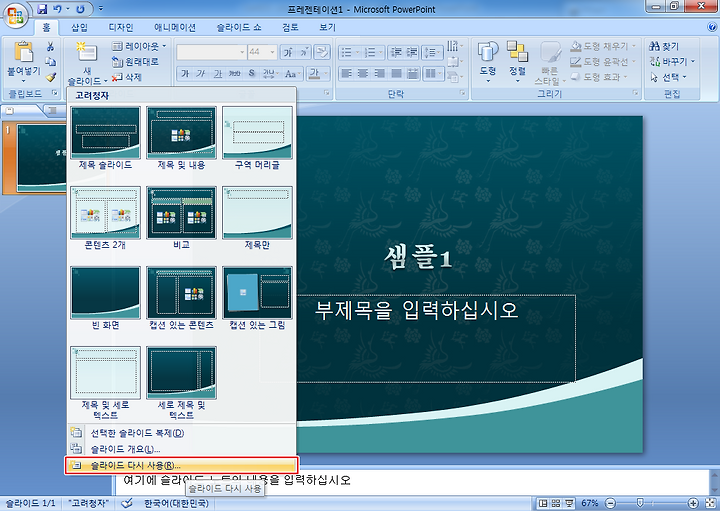Clear all formatting with the eraser icon
Viewport: 720px width, 511px height.
tap(322, 52)
